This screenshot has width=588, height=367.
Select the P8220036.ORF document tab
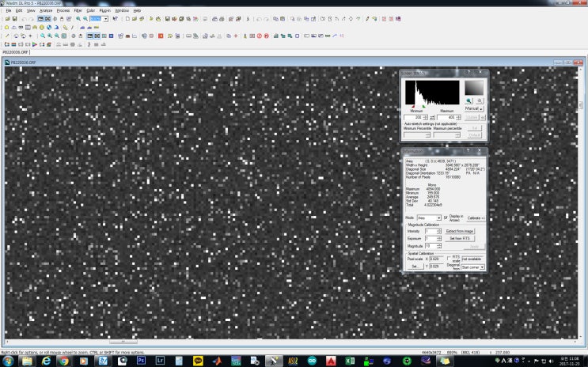tap(15, 52)
